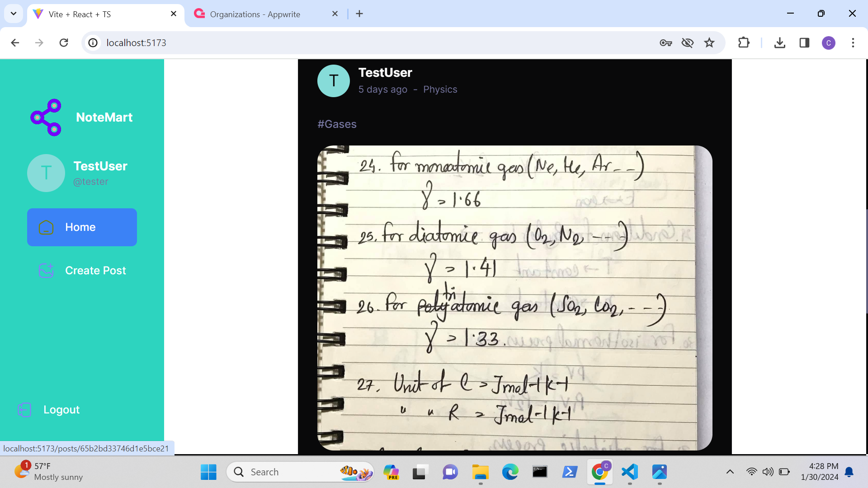Bookmark this page with the star icon
The width and height of the screenshot is (868, 488).
709,43
